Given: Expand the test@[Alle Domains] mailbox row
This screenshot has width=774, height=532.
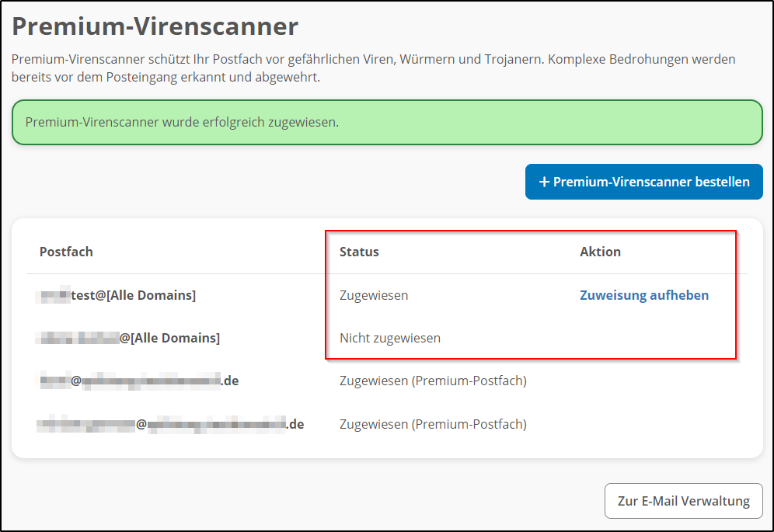Looking at the screenshot, I should [118, 295].
